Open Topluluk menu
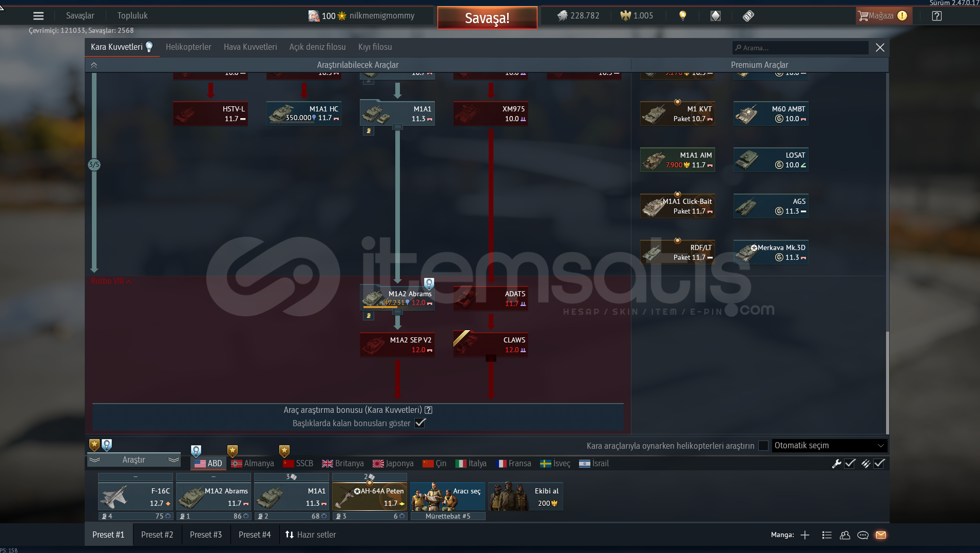This screenshot has width=980, height=553. coord(132,16)
